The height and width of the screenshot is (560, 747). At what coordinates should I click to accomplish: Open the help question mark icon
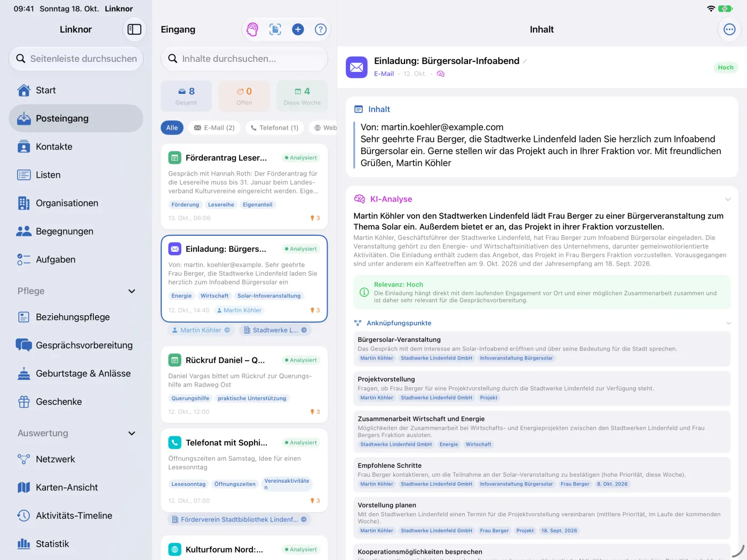point(321,29)
